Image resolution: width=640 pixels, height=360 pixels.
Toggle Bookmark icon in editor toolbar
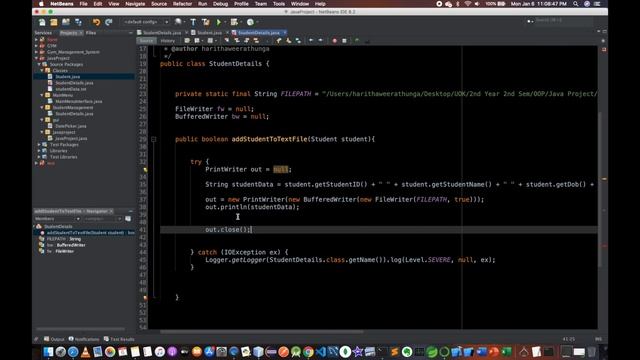(298, 40)
